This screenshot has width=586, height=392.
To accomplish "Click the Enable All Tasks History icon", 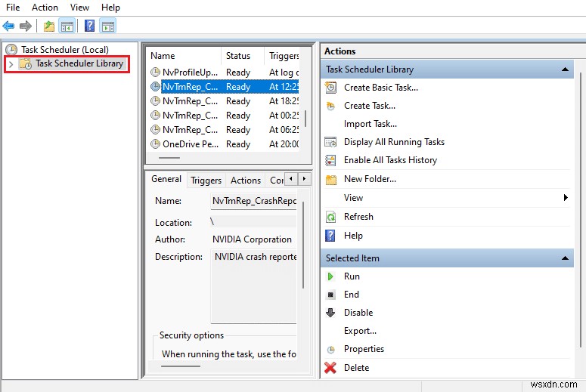I will (330, 160).
